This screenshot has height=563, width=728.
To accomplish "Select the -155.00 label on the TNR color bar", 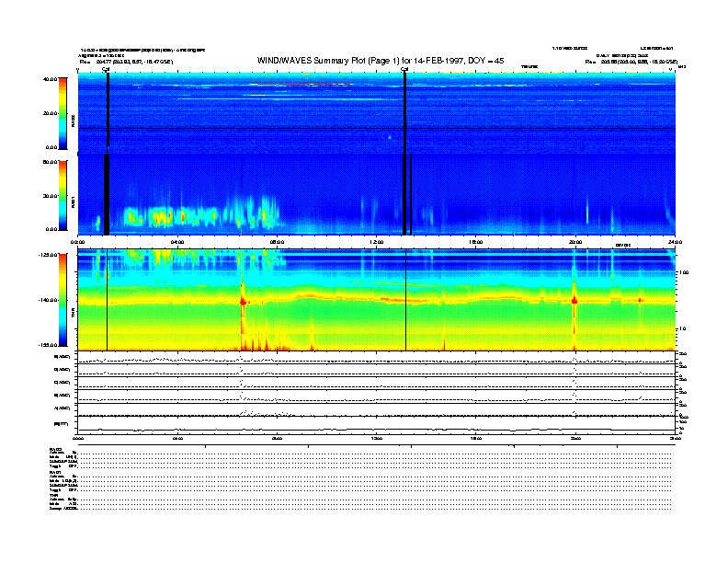I will pyautogui.click(x=49, y=345).
